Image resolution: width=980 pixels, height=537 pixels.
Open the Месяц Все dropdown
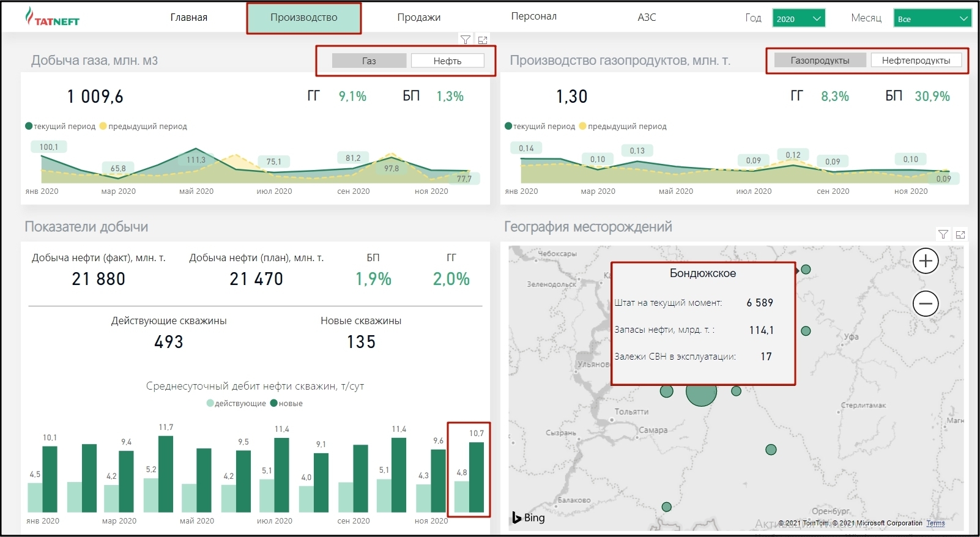pos(932,18)
